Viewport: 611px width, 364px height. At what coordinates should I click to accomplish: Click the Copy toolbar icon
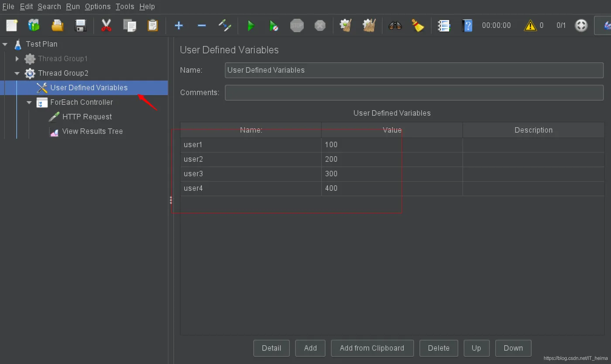tap(130, 26)
